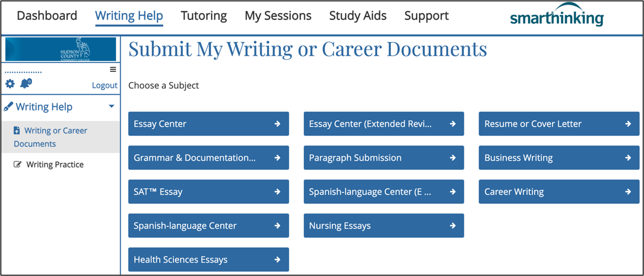Check the notifications bell icon
Viewport: 644px width, 276px height.
[x=26, y=83]
